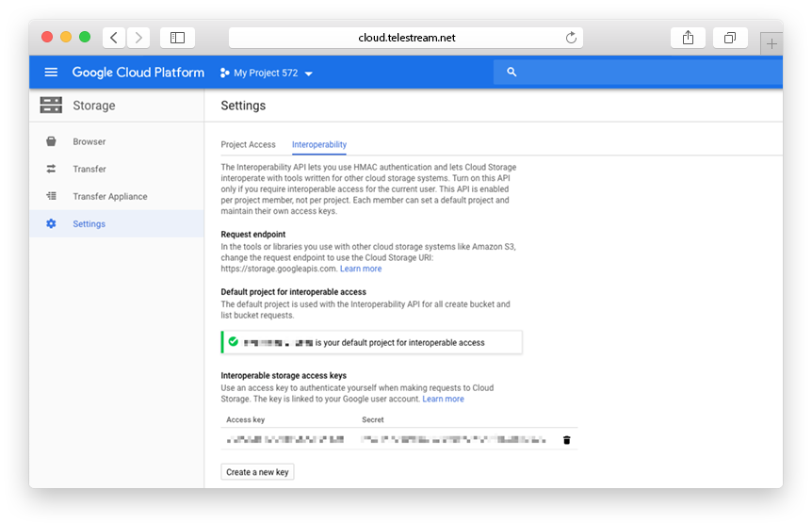Click the Google Cloud Platform logo
Screen dimensions: 812x523
pyautogui.click(x=138, y=73)
